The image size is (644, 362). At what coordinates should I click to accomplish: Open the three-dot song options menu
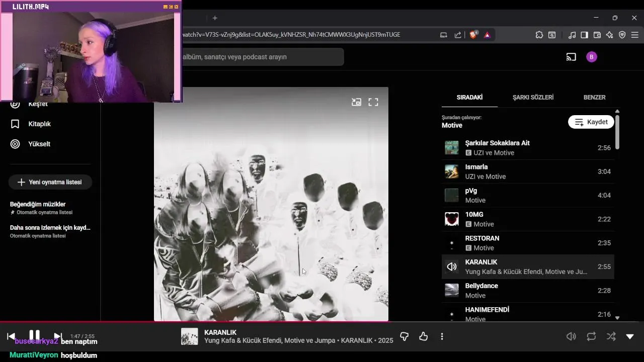pyautogui.click(x=442, y=336)
